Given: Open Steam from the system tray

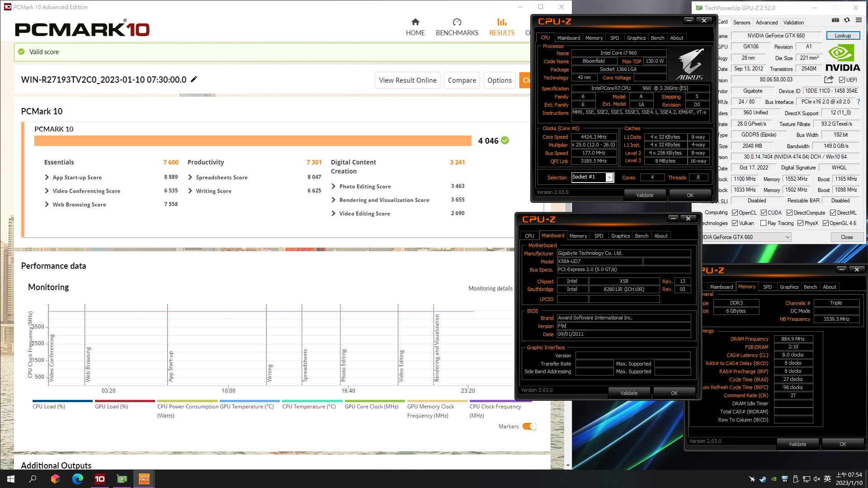Looking at the screenshot, I should click(763, 479).
